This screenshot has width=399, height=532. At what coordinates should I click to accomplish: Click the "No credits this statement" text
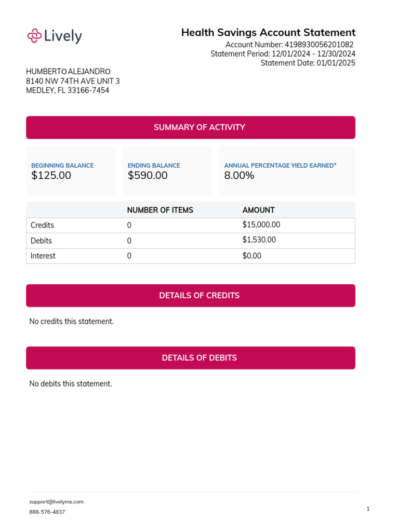(72, 322)
